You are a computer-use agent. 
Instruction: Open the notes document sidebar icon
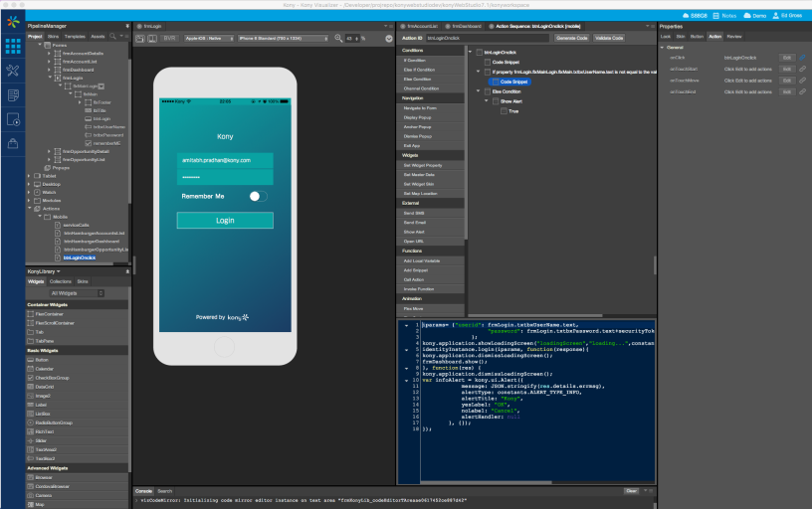[x=13, y=95]
